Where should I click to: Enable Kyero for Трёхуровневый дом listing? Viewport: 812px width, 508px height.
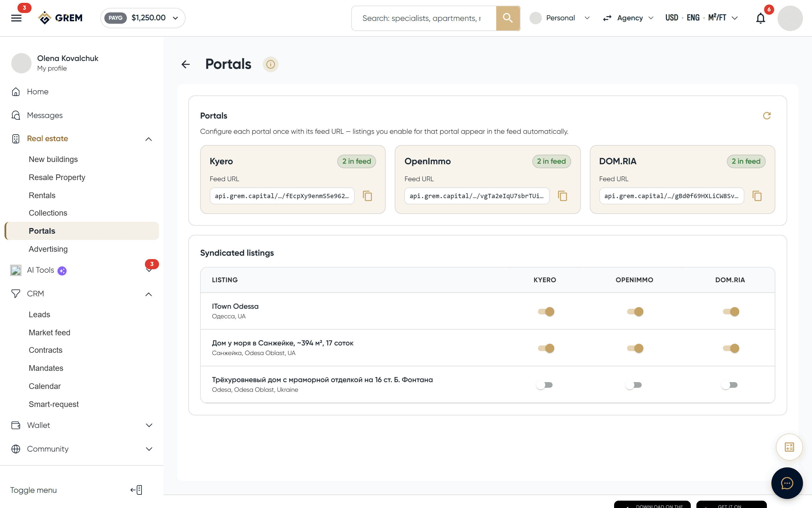pos(544,385)
